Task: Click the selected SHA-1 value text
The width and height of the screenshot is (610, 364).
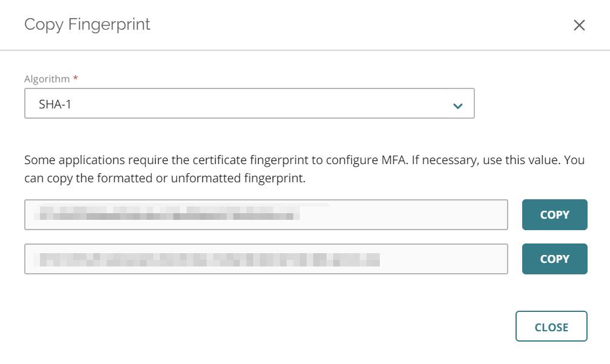Action: [x=55, y=104]
